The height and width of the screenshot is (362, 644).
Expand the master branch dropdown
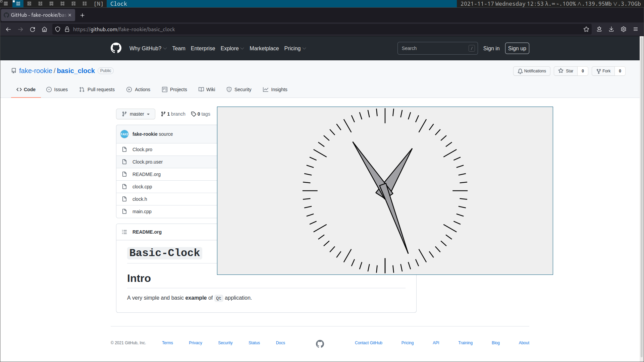coord(136,114)
